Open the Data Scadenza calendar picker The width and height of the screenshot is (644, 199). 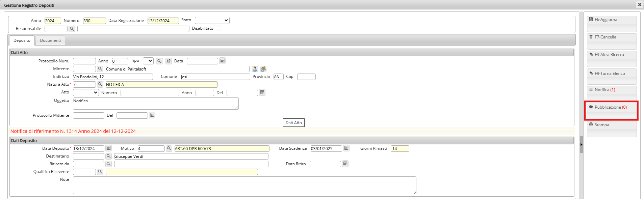click(x=346, y=148)
